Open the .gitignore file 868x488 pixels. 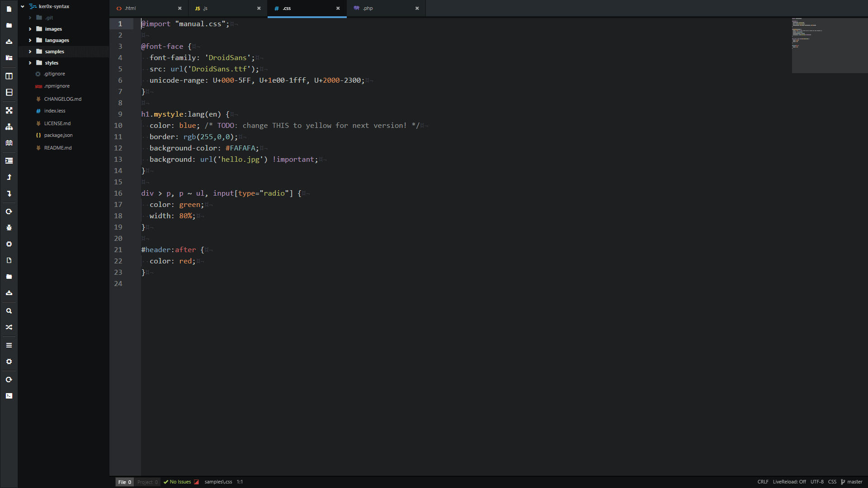tap(55, 74)
